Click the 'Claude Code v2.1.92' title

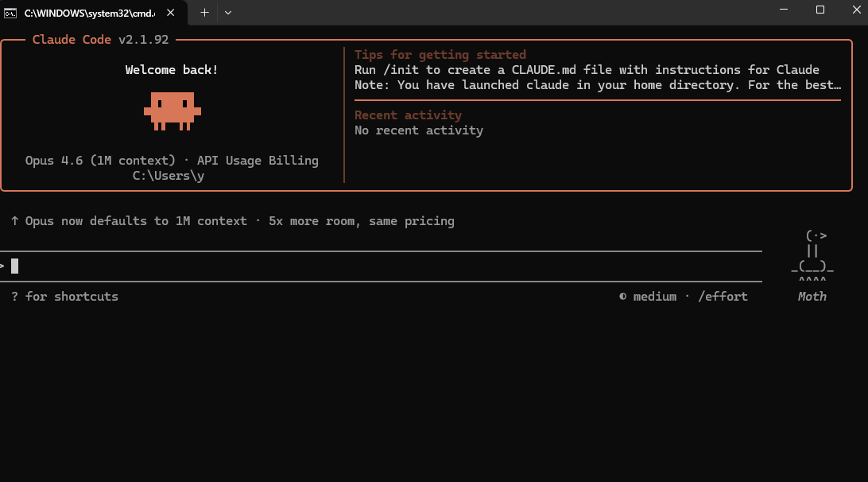tap(100, 40)
